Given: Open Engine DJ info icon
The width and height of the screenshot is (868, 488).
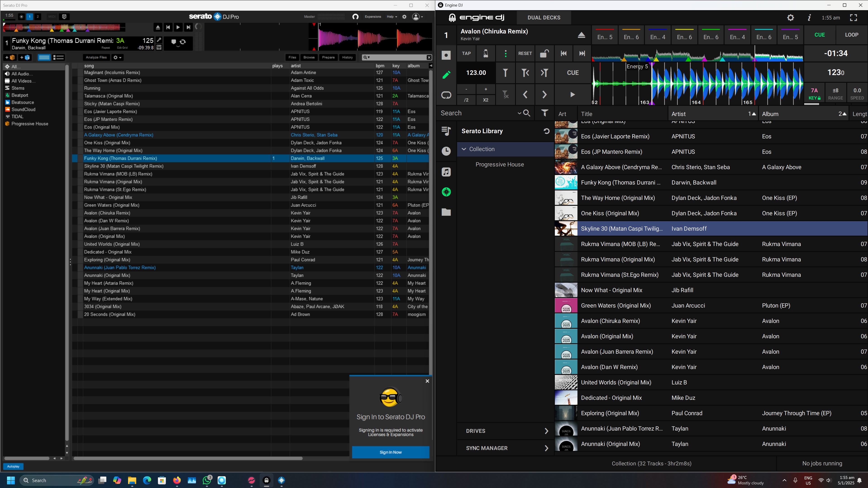Looking at the screenshot, I should [x=809, y=17].
